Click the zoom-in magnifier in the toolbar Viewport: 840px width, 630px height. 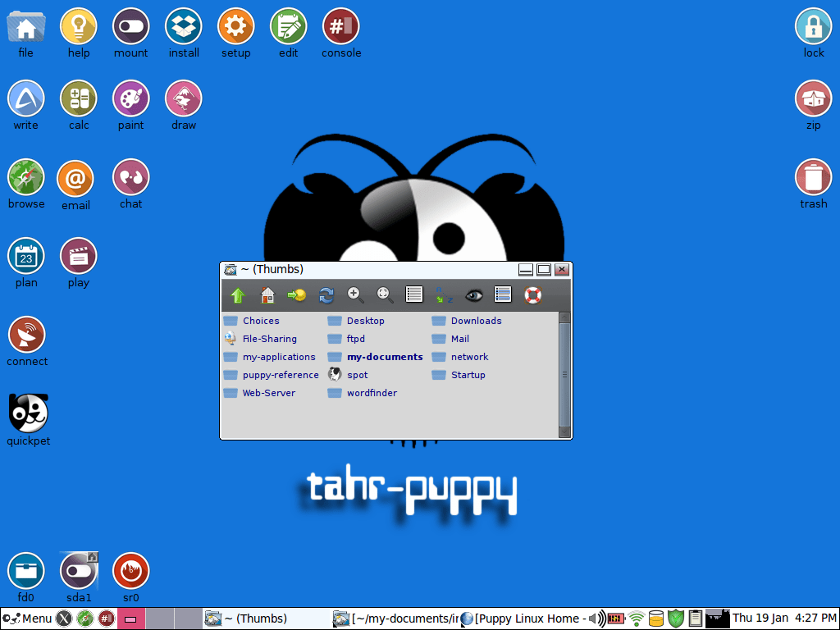pos(355,295)
